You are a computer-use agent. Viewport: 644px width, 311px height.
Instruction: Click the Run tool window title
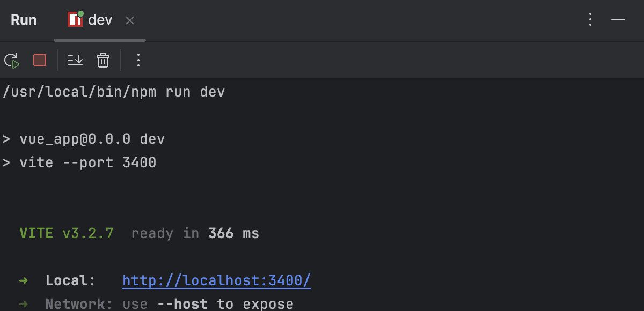click(x=24, y=19)
